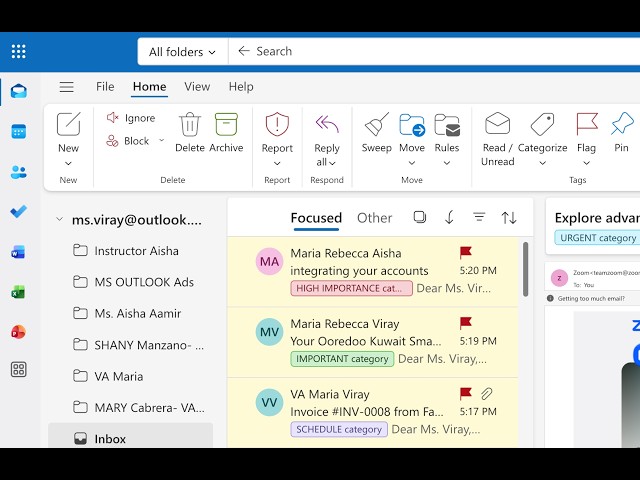This screenshot has width=640, height=480.
Task: Click the purple SCHEDULE category tag
Action: (339, 429)
